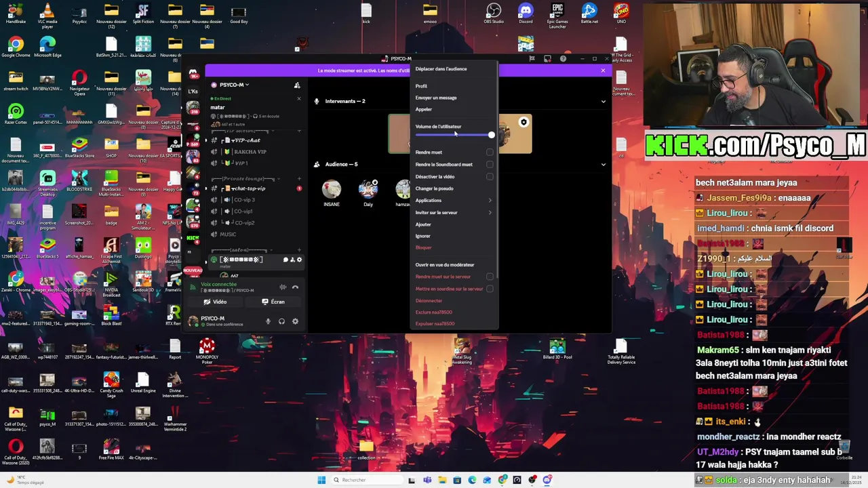Choose Appeler in context menu
Viewport: 868px width, 488px height.
coord(424,109)
